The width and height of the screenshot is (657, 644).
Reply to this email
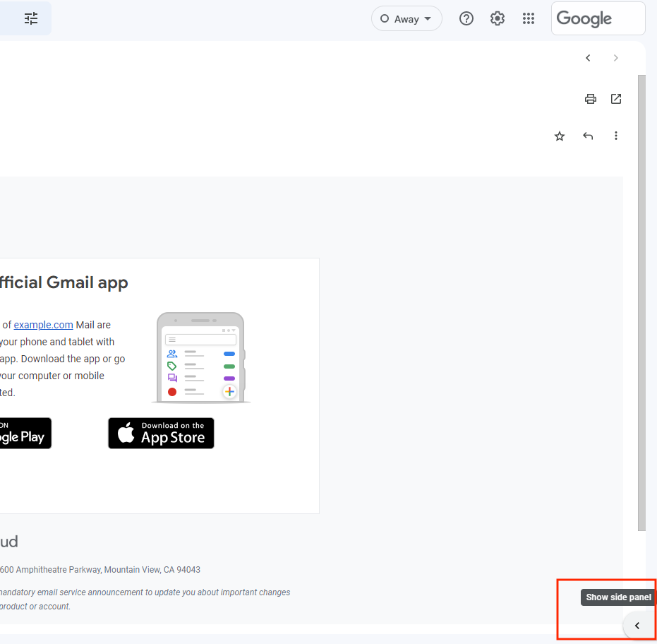pyautogui.click(x=588, y=136)
